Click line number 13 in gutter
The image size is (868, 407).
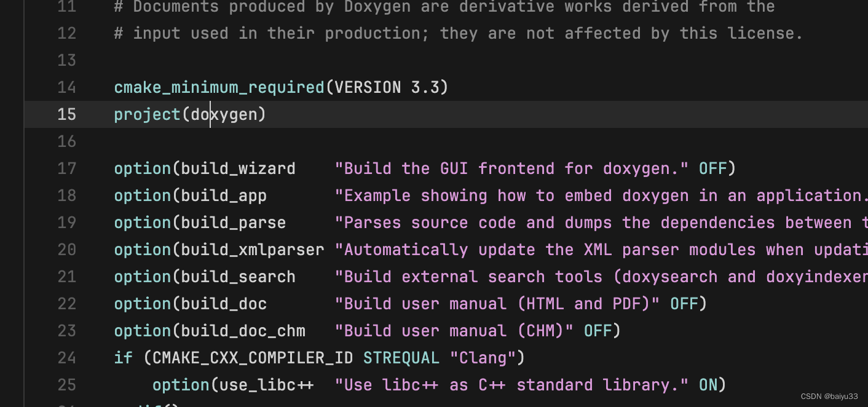click(x=66, y=60)
